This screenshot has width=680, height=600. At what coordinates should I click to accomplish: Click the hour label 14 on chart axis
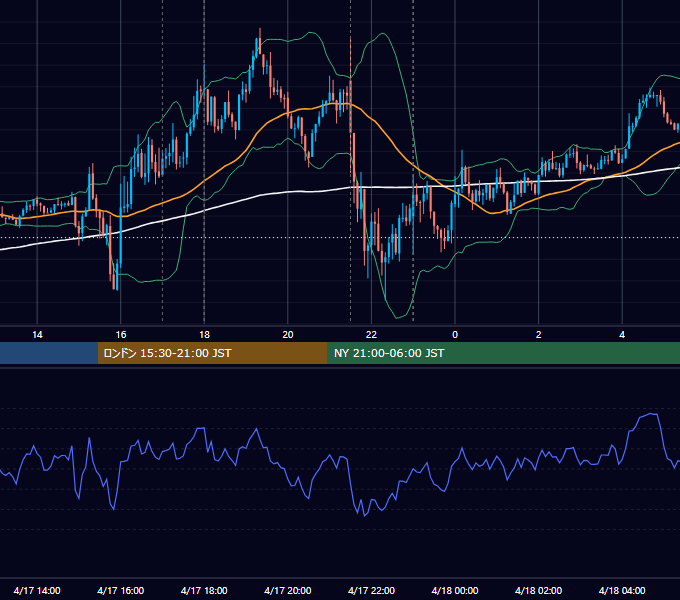[37, 335]
